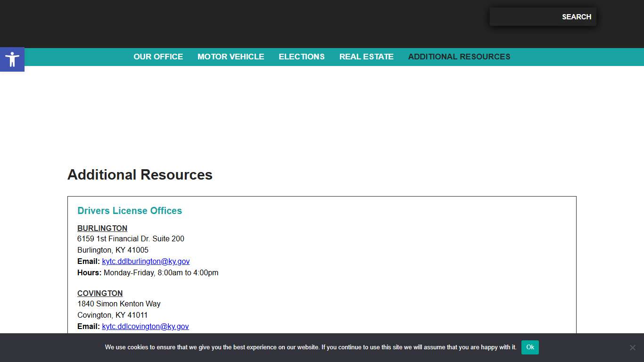Click the Additional Resources page title
Viewport: 644px width, 362px height.
140,174
